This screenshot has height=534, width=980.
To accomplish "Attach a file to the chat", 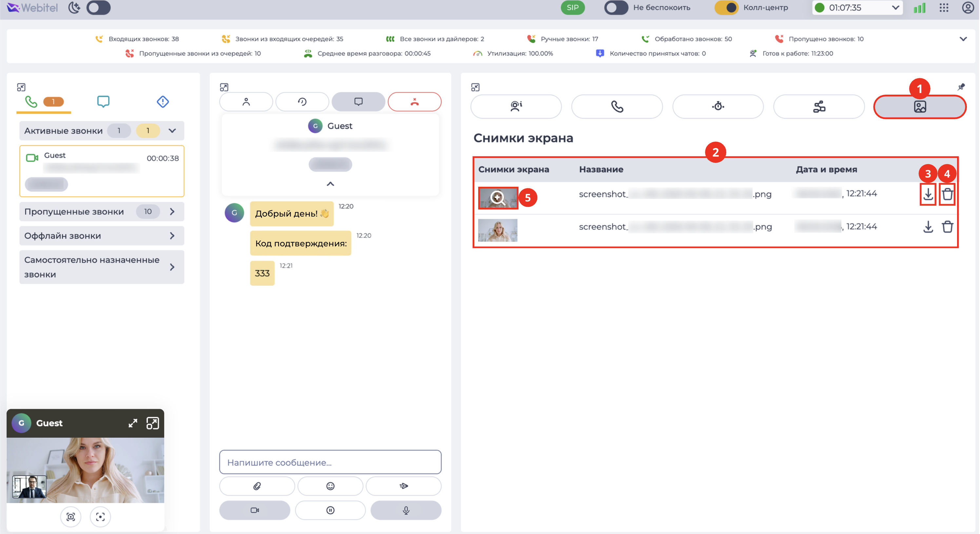I will pos(257,486).
